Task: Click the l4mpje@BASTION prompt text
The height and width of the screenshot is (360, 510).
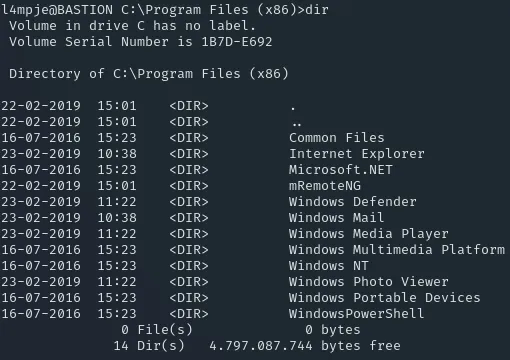Action: [57, 9]
